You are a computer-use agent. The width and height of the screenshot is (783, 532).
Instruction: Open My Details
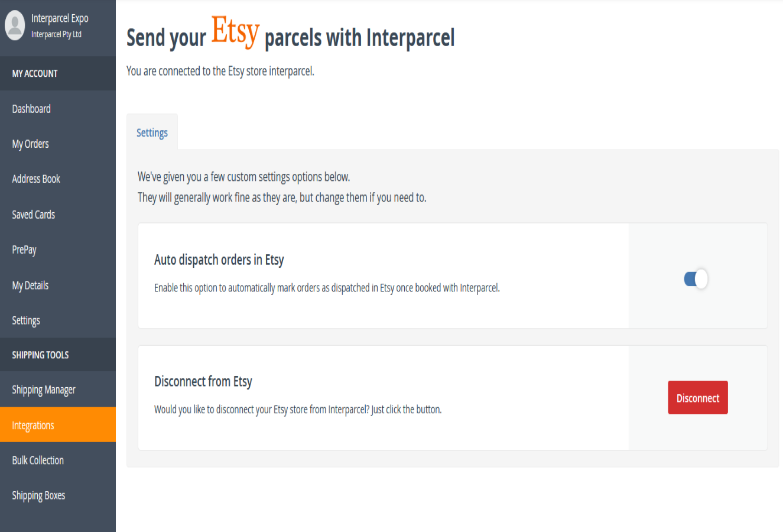point(30,285)
